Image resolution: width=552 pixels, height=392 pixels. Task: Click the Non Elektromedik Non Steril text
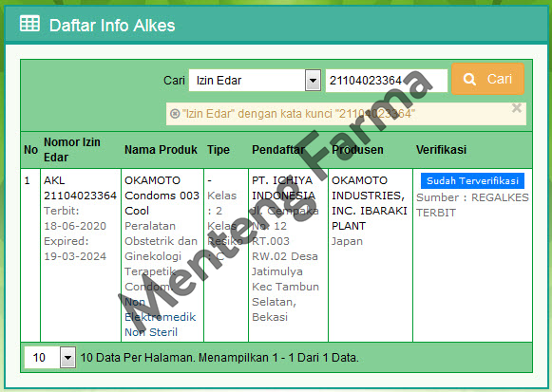point(161,317)
